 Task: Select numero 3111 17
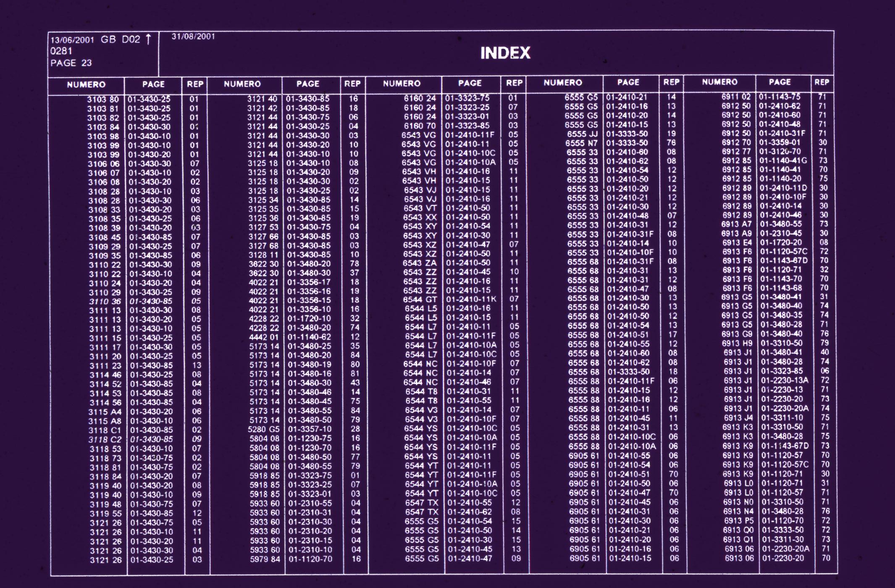tap(105, 347)
